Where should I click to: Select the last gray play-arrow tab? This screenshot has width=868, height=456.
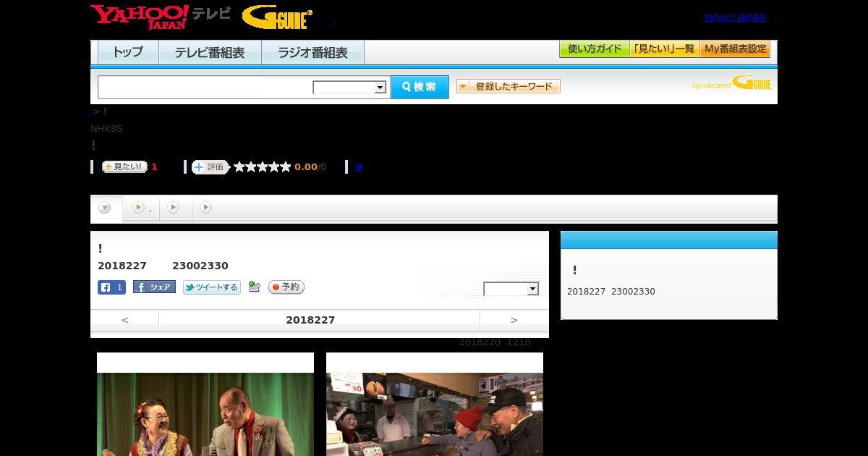coord(206,208)
